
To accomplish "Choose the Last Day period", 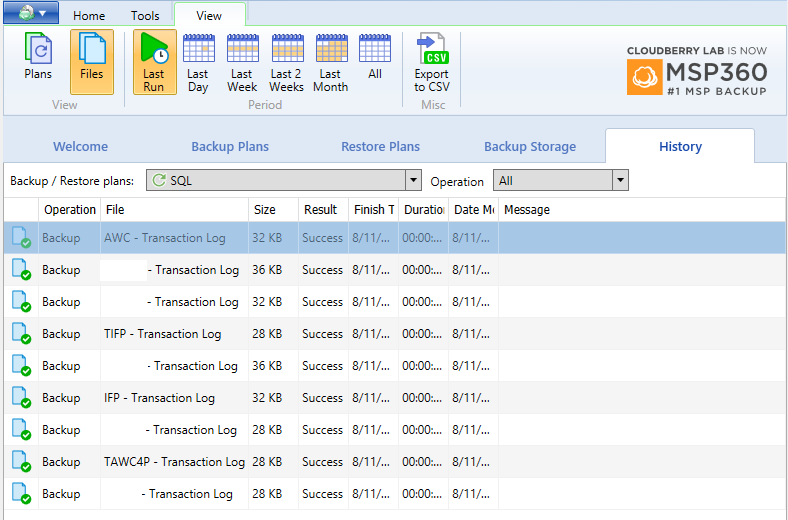I will [198, 63].
